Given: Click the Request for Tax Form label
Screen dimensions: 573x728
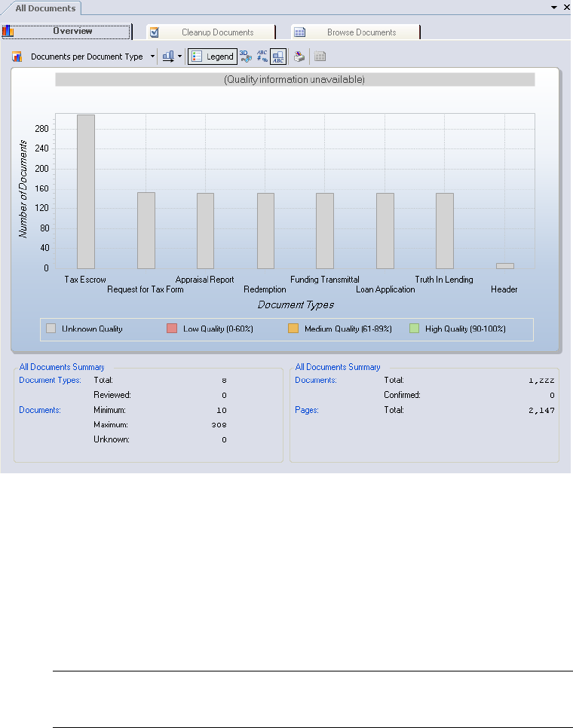Looking at the screenshot, I should pos(146,289).
